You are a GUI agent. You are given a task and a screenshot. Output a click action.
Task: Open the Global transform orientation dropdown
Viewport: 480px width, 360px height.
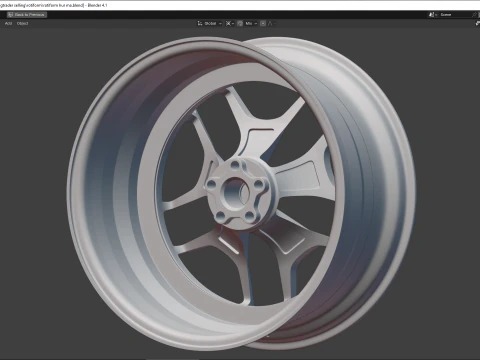210,23
